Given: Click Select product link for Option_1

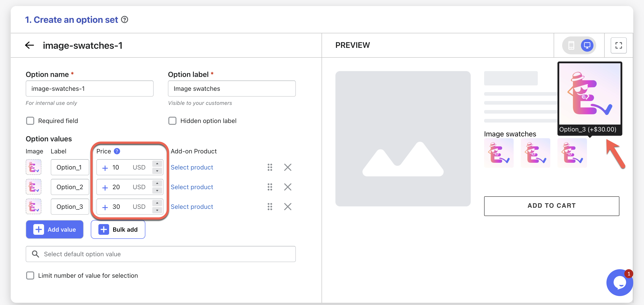Looking at the screenshot, I should tap(192, 167).
